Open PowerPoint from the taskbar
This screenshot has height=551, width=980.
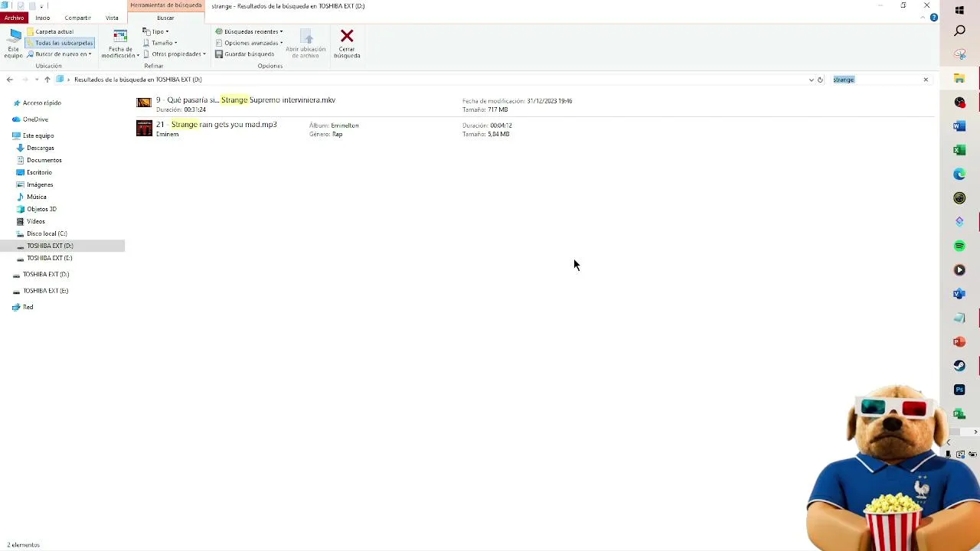click(959, 341)
